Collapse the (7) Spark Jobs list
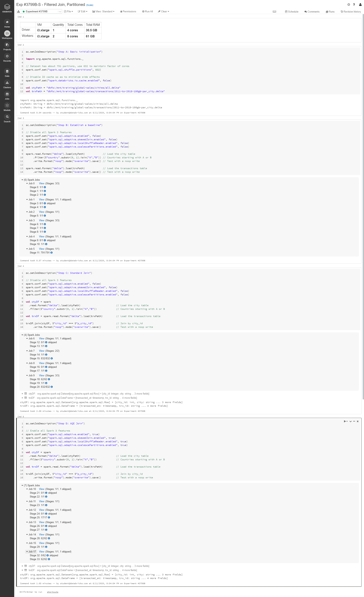The image size is (364, 597). coord(22,485)
